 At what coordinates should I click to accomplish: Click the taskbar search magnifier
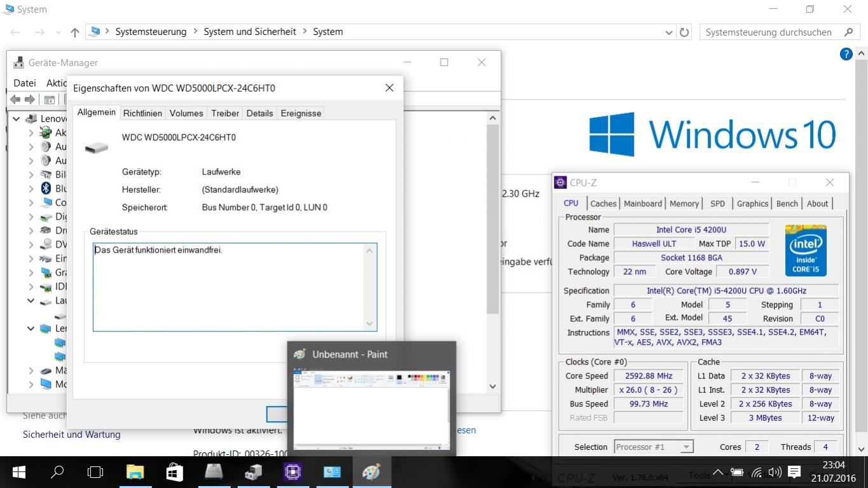pyautogui.click(x=57, y=471)
